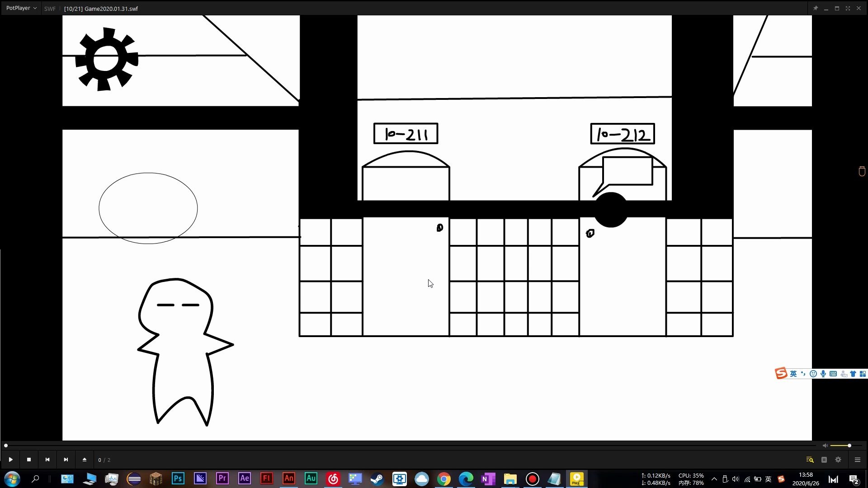
Task: Go to previous file button
Action: click(x=47, y=460)
